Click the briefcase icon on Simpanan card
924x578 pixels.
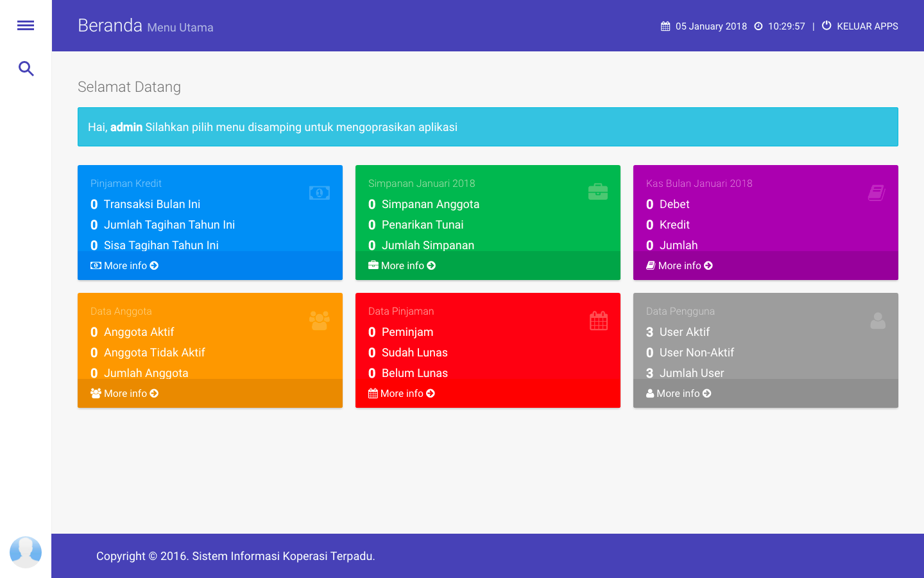(x=597, y=191)
